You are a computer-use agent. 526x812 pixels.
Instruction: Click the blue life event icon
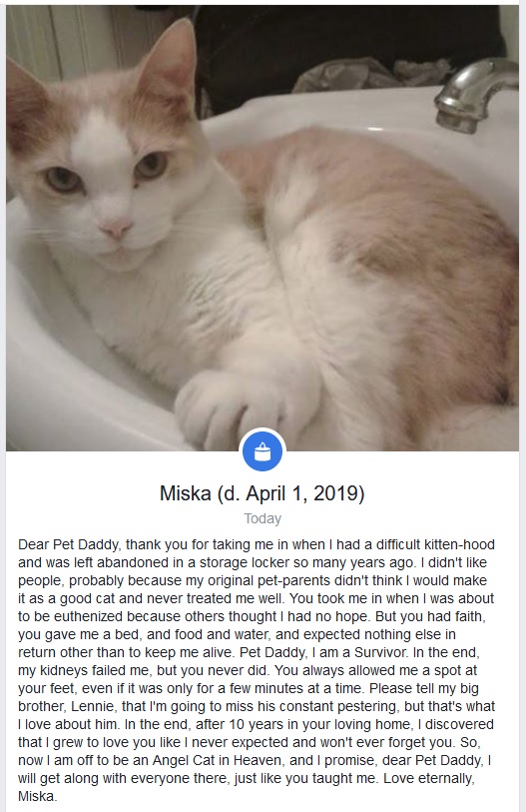(263, 451)
